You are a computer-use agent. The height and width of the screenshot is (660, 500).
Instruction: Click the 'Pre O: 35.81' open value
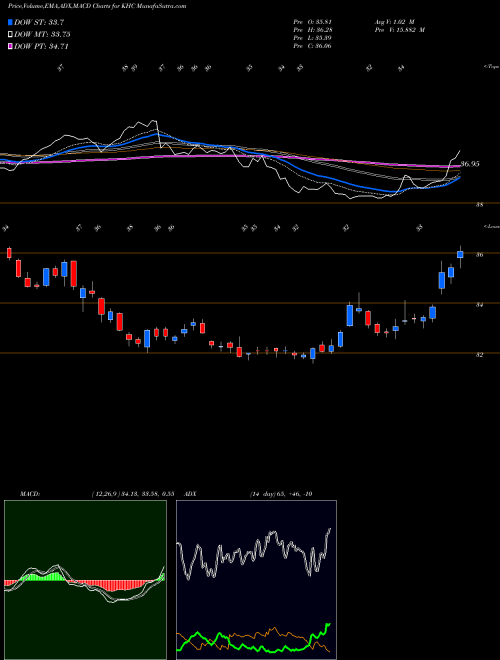click(312, 22)
